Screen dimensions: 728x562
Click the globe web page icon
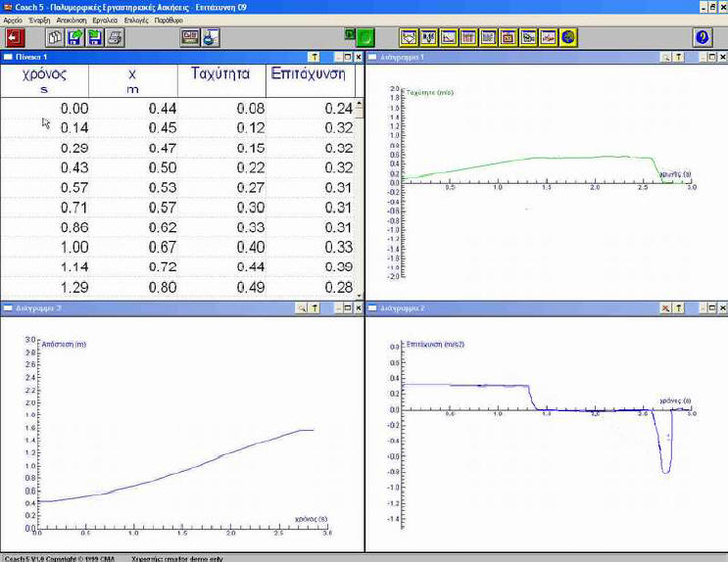(x=568, y=37)
